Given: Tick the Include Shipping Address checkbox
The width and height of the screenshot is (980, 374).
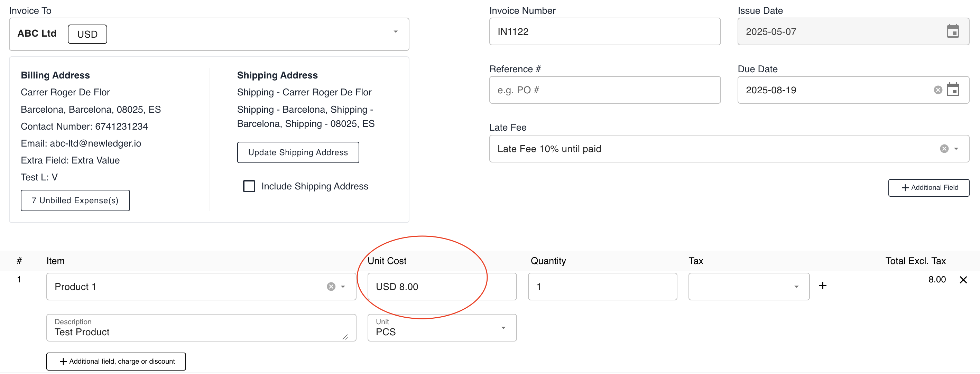Looking at the screenshot, I should (x=249, y=186).
